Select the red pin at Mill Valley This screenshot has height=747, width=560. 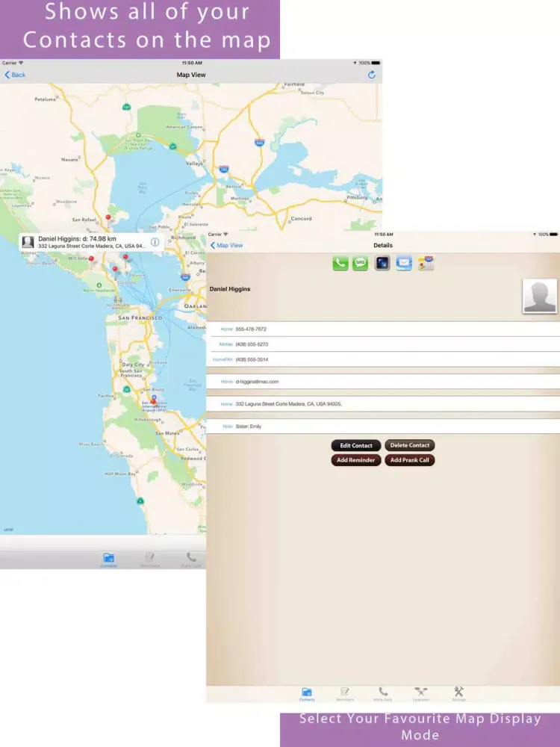coord(91,260)
